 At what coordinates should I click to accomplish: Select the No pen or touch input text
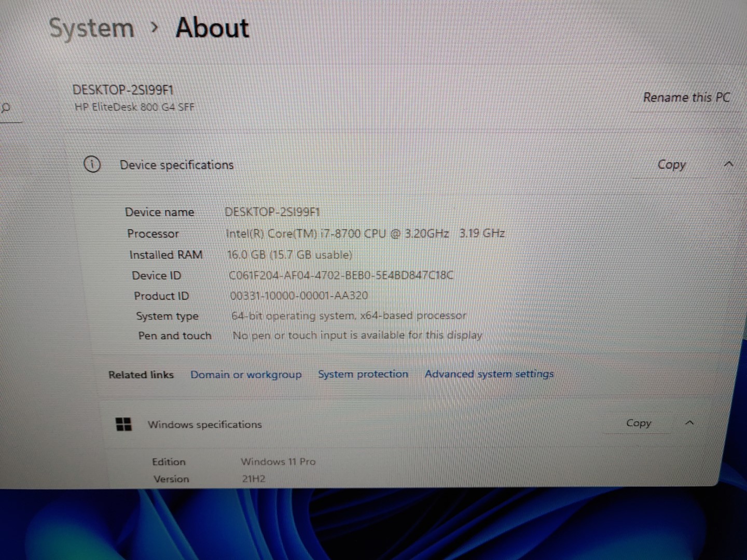pyautogui.click(x=357, y=335)
